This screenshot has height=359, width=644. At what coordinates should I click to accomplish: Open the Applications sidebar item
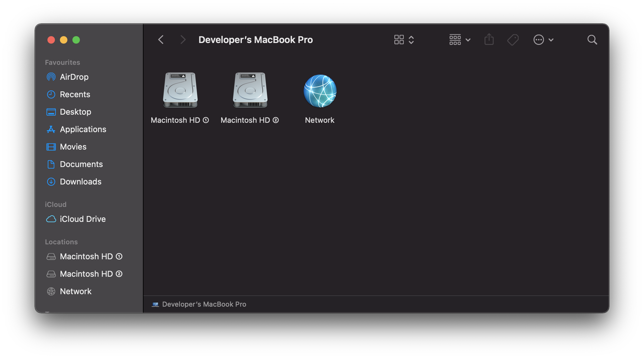[x=83, y=129]
